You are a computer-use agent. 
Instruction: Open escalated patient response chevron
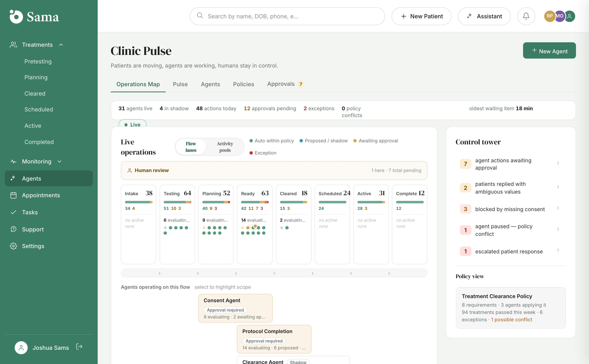coord(558,250)
